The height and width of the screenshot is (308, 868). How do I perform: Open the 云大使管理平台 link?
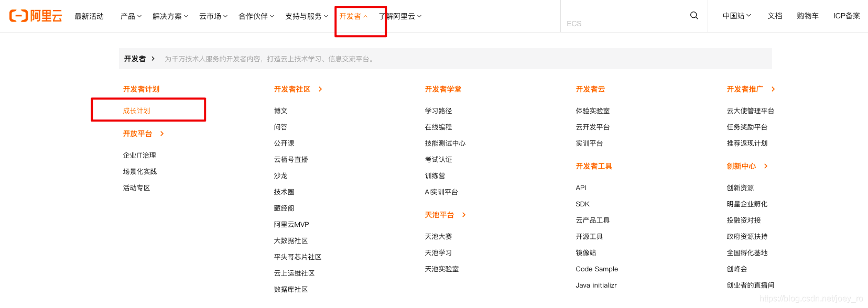click(751, 111)
